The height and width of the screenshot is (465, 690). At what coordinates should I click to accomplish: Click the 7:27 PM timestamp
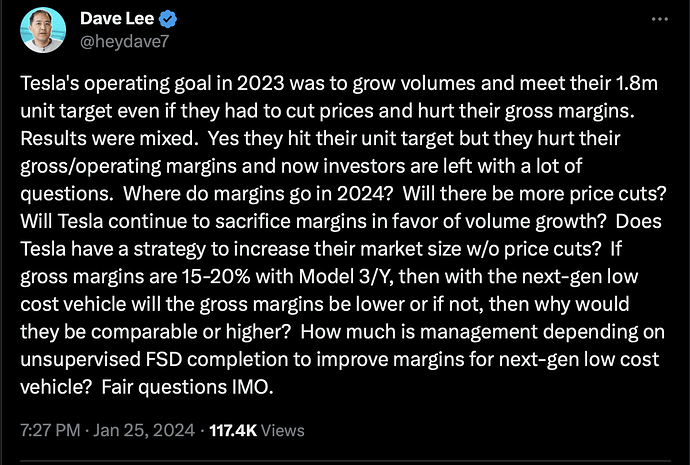[50, 430]
